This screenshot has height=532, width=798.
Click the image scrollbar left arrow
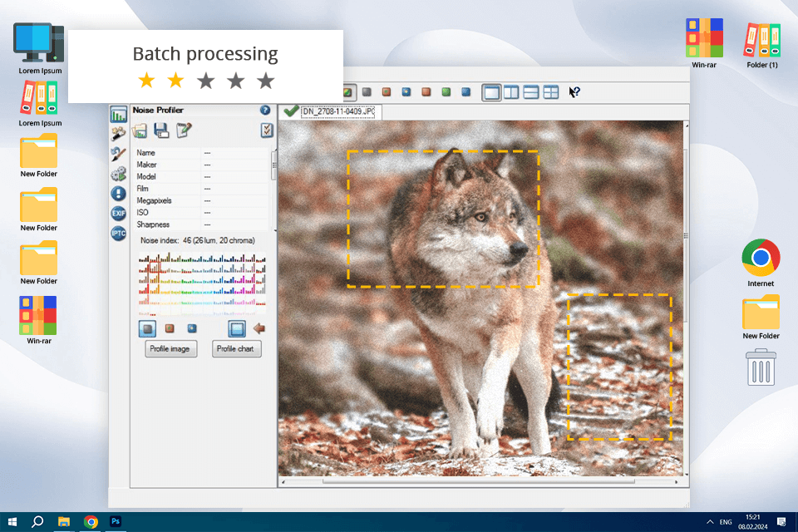[283, 481]
